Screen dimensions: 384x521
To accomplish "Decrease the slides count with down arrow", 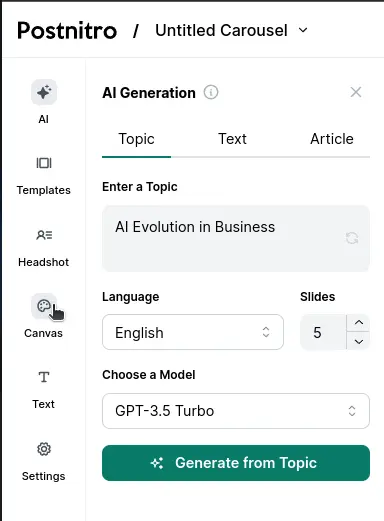I will click(359, 341).
